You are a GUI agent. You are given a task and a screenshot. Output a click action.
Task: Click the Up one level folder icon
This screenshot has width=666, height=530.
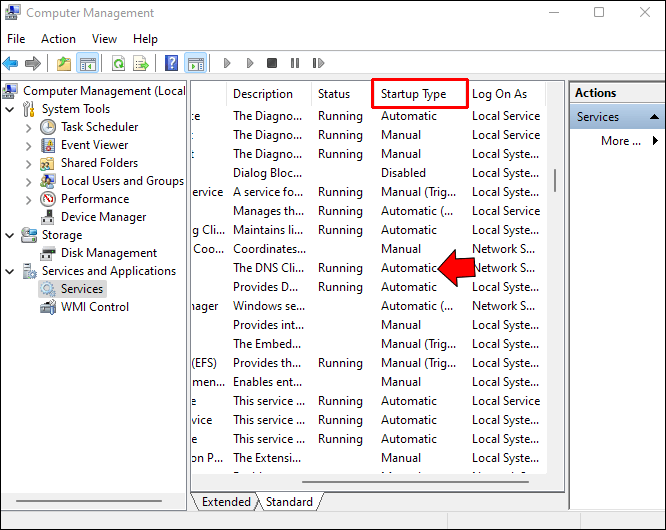pos(64,64)
